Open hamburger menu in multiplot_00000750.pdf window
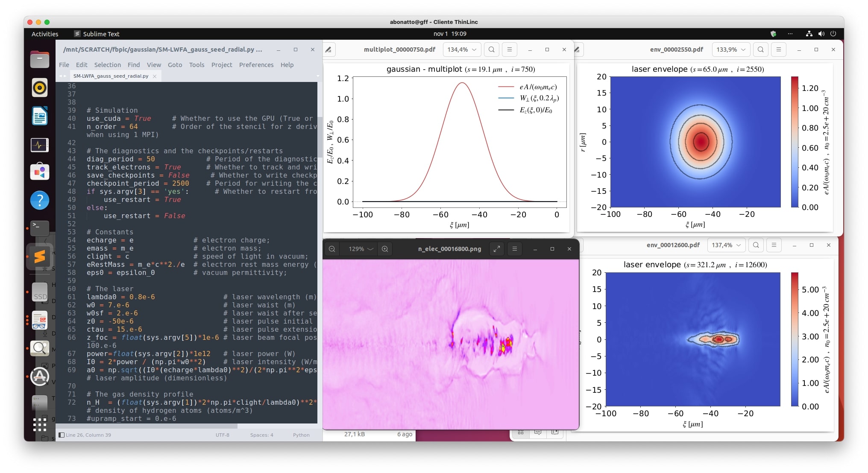Screen dimensions: 868x473 [510, 50]
